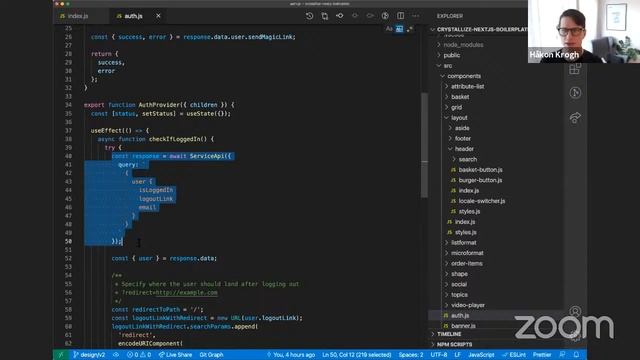The image size is (640, 360).
Task: Expand the basket folder
Action: click(x=460, y=97)
